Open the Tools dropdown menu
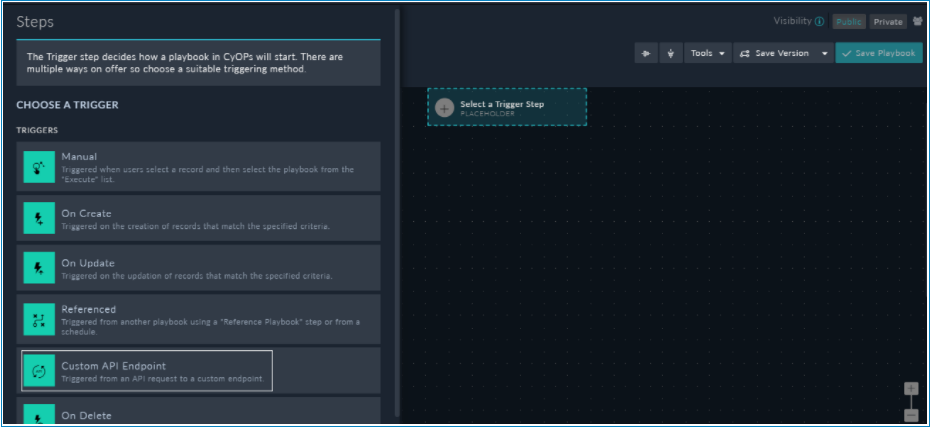 pyautogui.click(x=708, y=53)
